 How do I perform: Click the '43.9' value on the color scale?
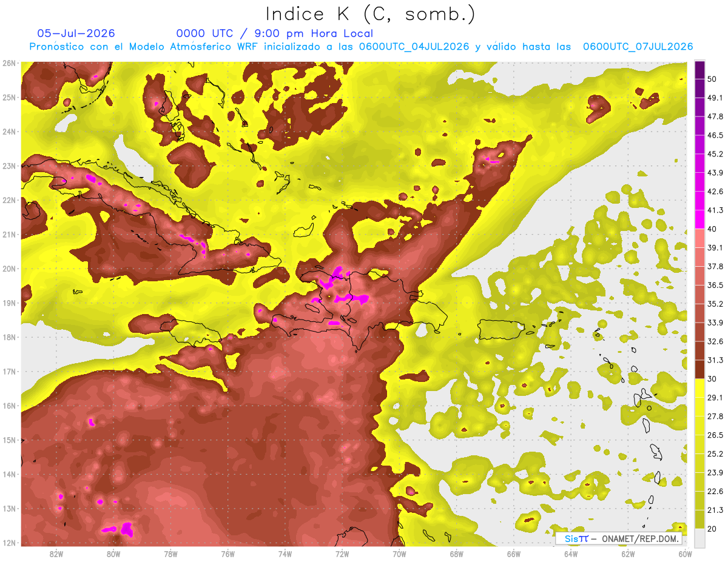pos(715,173)
